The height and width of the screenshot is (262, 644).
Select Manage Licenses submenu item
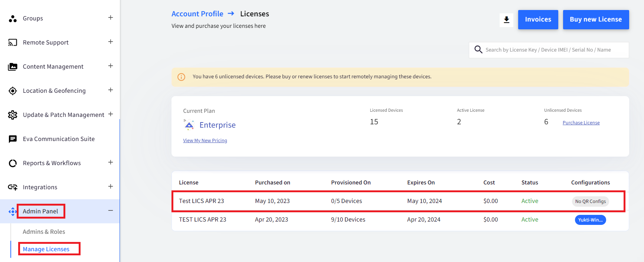(x=46, y=249)
